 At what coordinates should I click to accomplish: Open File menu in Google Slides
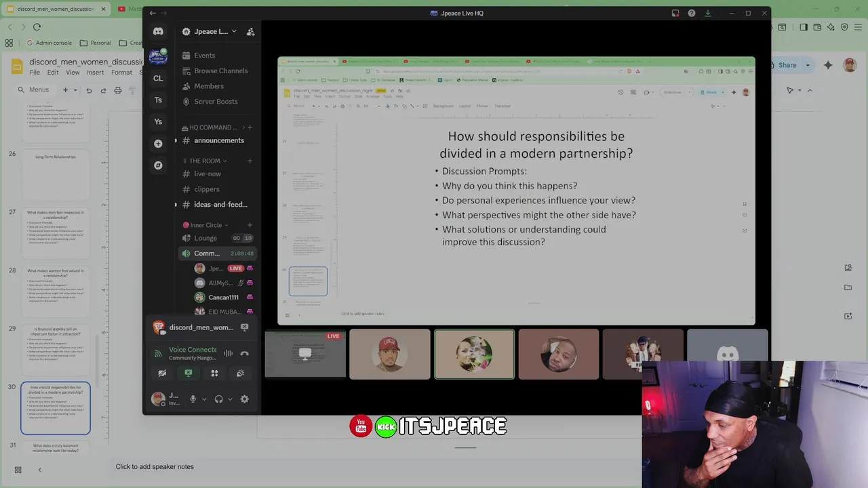(x=35, y=73)
